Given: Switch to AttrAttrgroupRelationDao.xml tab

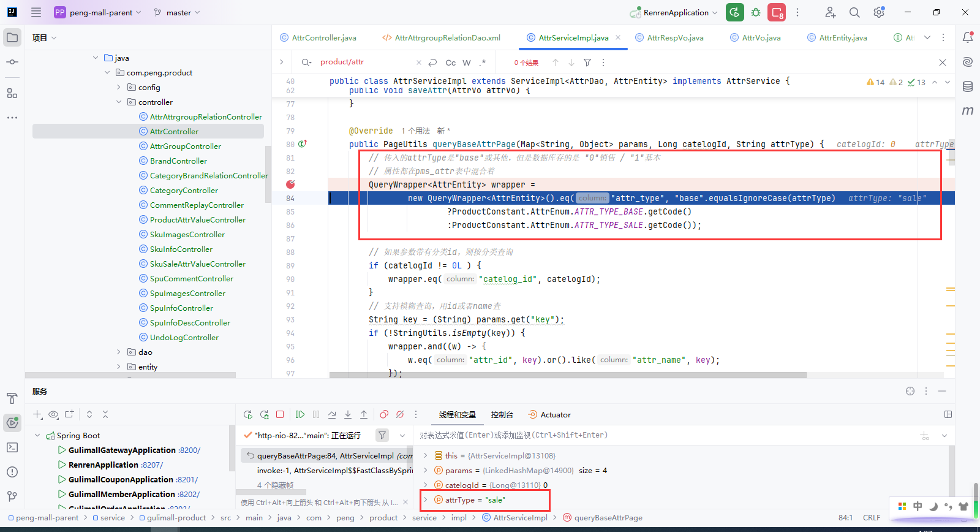Looking at the screenshot, I should pyautogui.click(x=441, y=37).
